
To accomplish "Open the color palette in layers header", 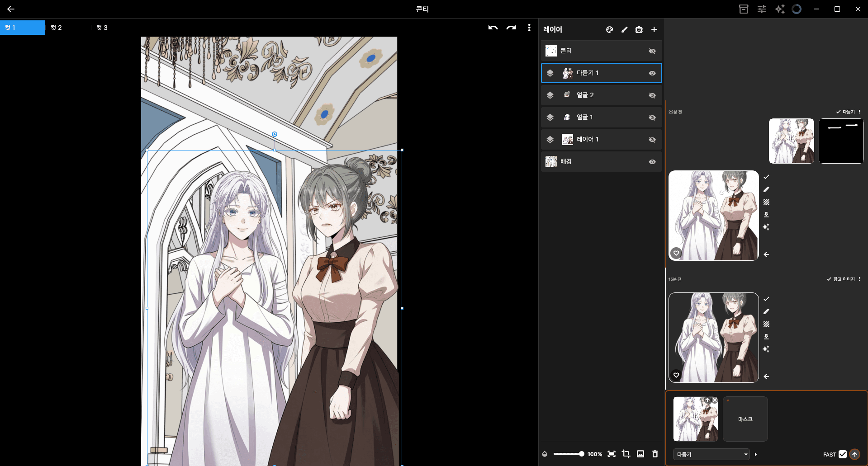I will 609,30.
